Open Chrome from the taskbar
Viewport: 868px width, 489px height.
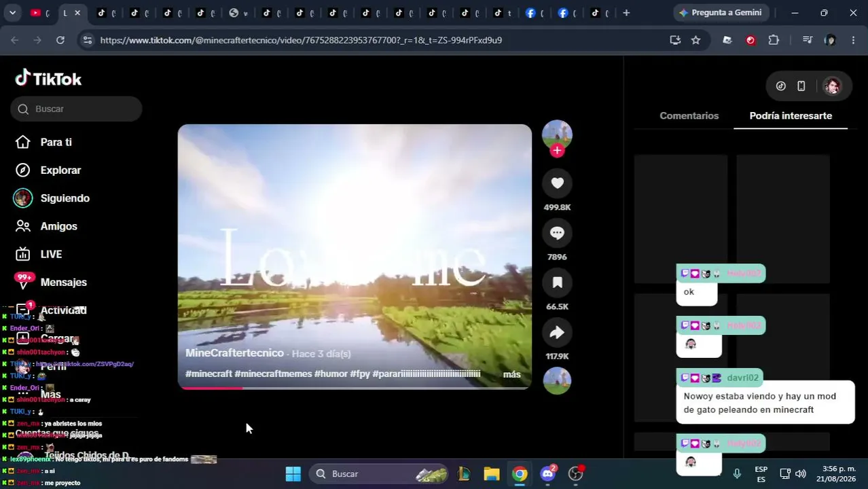[x=520, y=473]
